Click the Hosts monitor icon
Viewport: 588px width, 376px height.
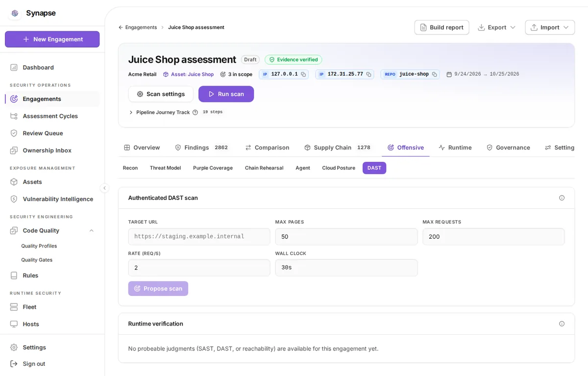14,324
